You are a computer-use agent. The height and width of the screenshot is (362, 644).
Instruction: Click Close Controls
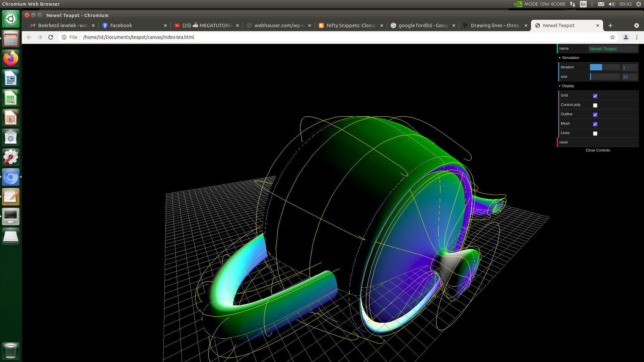(598, 150)
